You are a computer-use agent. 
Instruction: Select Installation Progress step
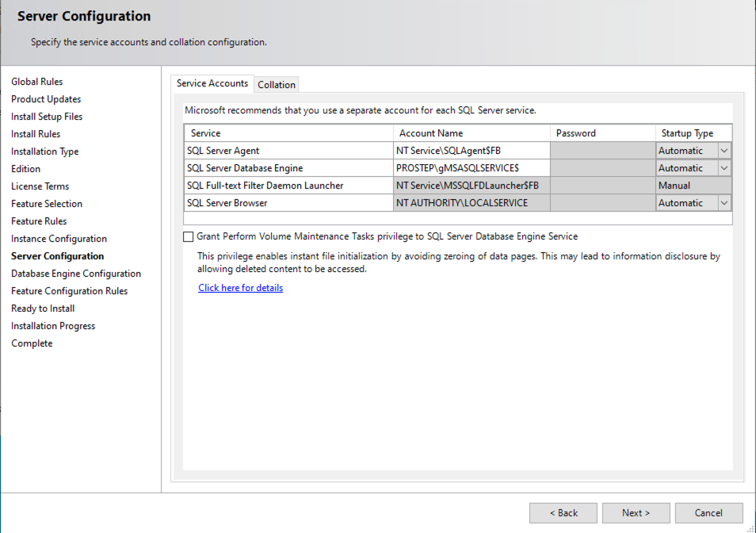53,326
